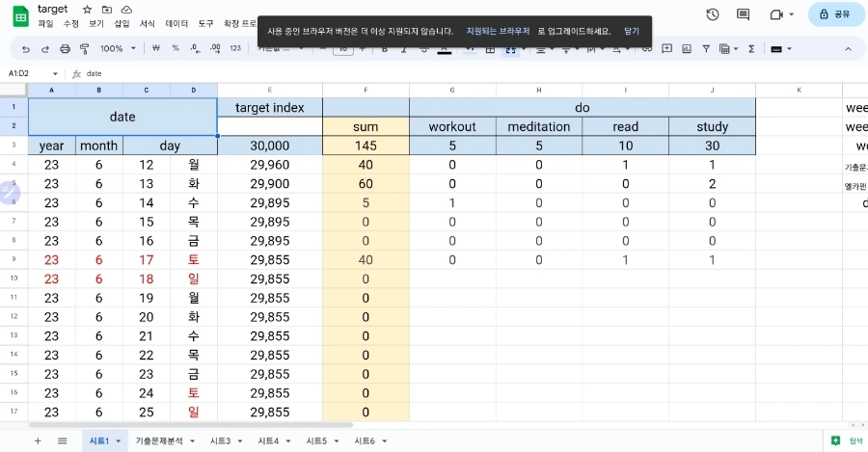The width and height of the screenshot is (868, 452).
Task: Open filter views table icon
Action: click(x=724, y=49)
